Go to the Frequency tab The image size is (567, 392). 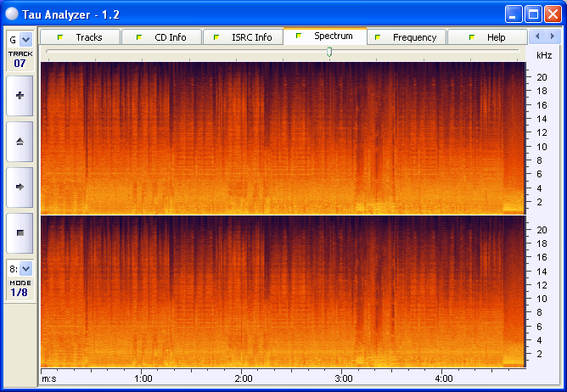tap(406, 37)
